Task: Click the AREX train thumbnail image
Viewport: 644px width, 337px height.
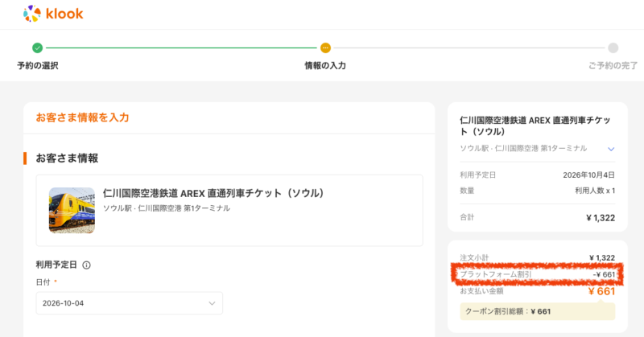Action: click(72, 210)
